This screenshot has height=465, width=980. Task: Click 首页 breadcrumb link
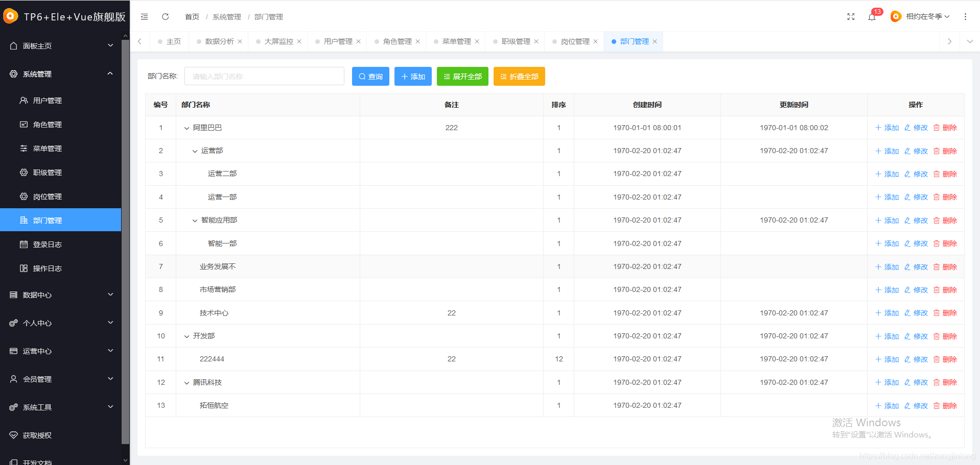(x=192, y=17)
